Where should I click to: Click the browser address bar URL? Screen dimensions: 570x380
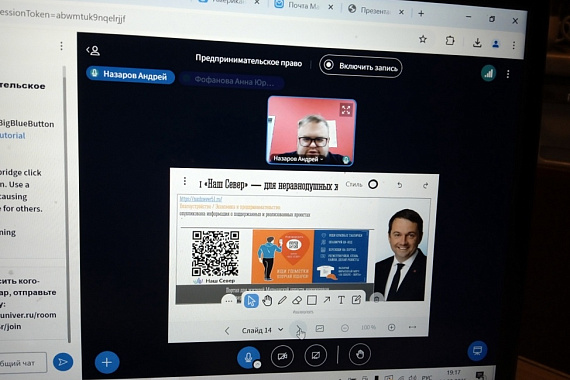[63, 16]
